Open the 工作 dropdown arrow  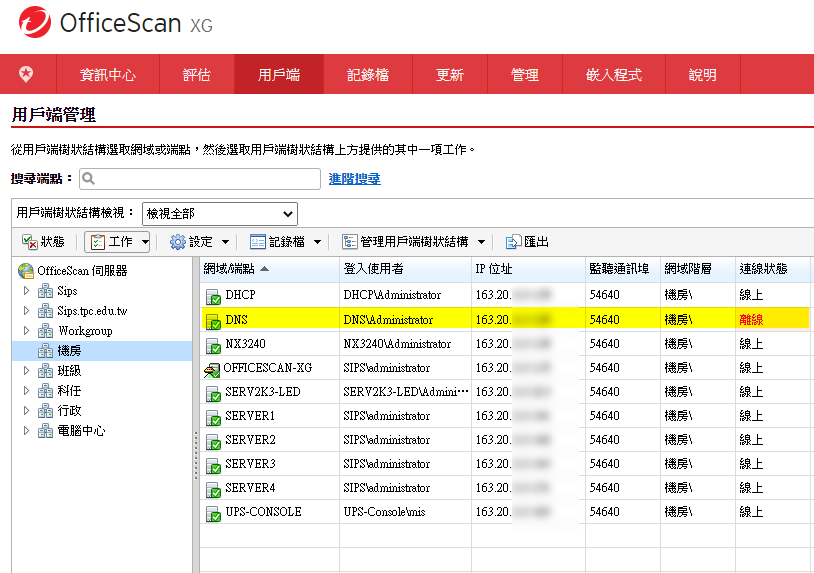coord(145,242)
